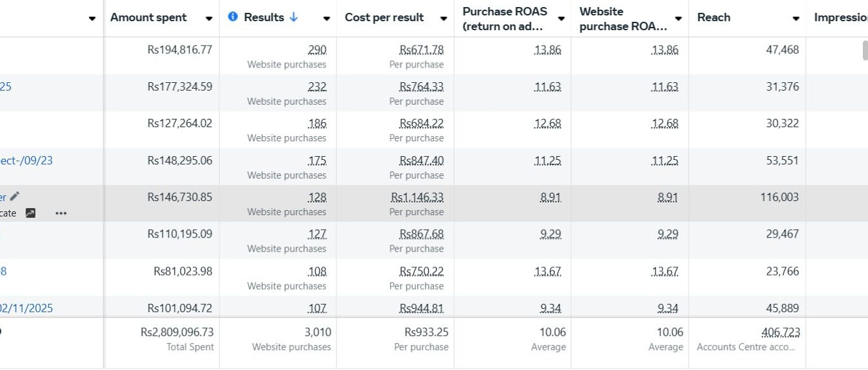This screenshot has height=370, width=868.
Task: Click the vertical scrollbar on the right
Action: coord(865,50)
